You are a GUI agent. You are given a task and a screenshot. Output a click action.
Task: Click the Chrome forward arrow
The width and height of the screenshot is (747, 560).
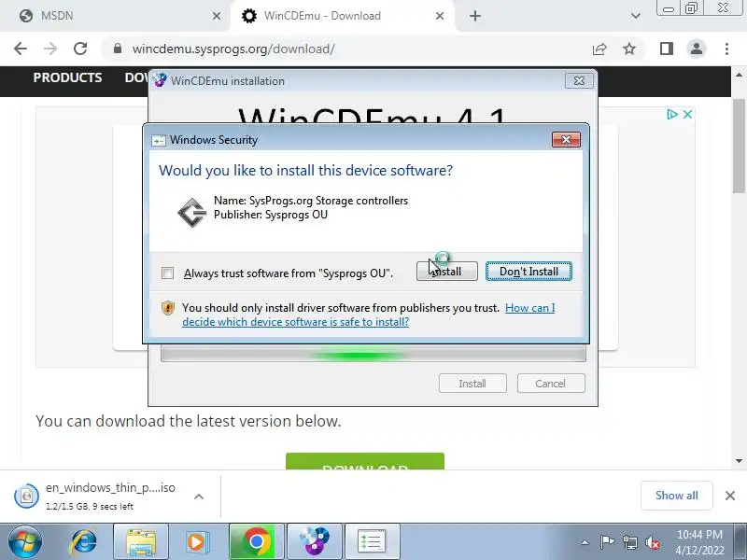pos(50,49)
